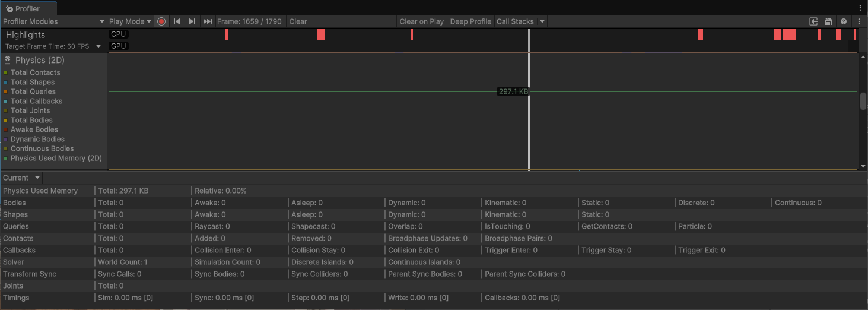Image resolution: width=868 pixels, height=310 pixels.
Task: Jump to the current last frame
Action: [208, 21]
